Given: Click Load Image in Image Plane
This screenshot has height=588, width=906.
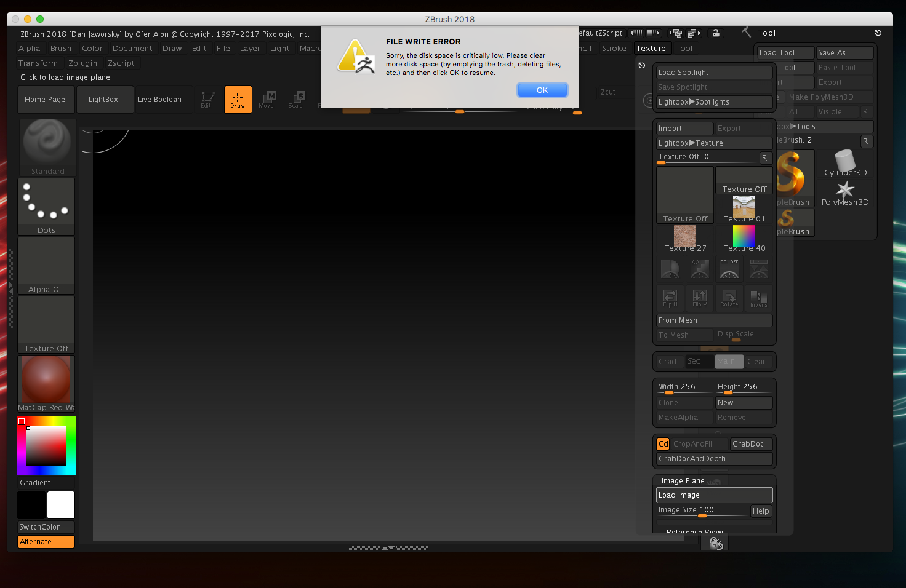Looking at the screenshot, I should [714, 495].
